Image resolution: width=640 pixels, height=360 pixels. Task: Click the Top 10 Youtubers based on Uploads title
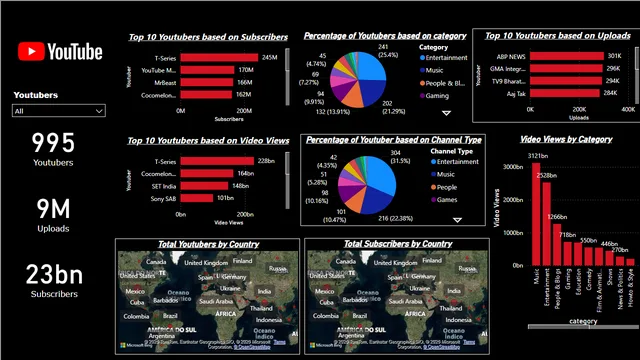point(558,36)
